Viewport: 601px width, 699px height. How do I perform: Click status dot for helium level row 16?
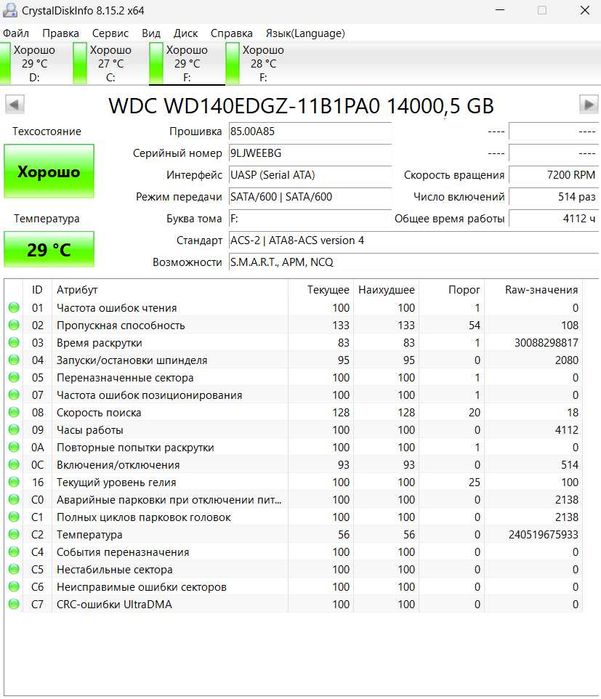(14, 482)
